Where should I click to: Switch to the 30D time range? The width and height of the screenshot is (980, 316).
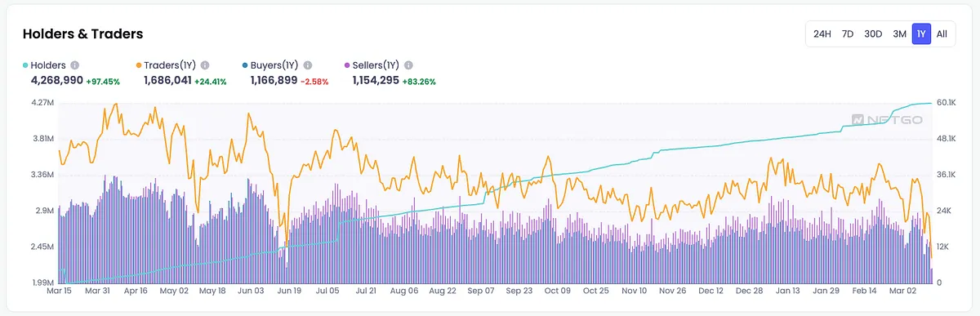click(x=873, y=33)
